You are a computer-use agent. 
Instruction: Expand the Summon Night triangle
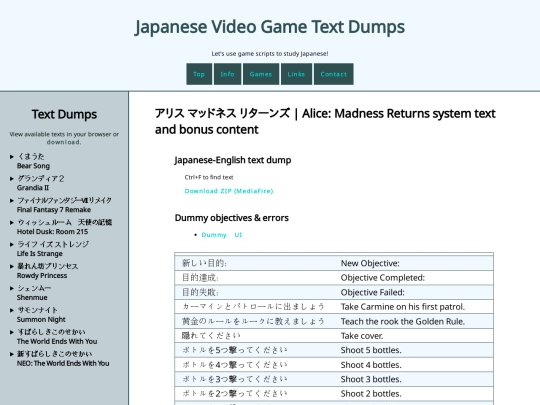click(x=12, y=310)
